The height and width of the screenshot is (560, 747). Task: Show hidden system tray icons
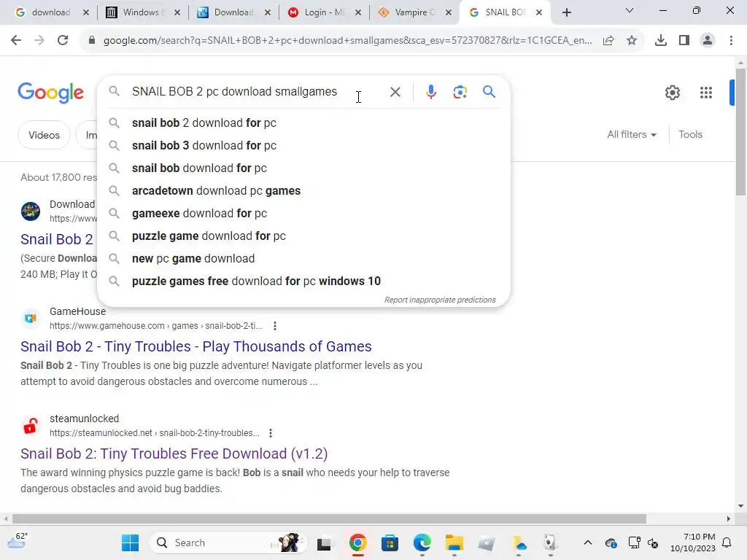click(x=588, y=542)
